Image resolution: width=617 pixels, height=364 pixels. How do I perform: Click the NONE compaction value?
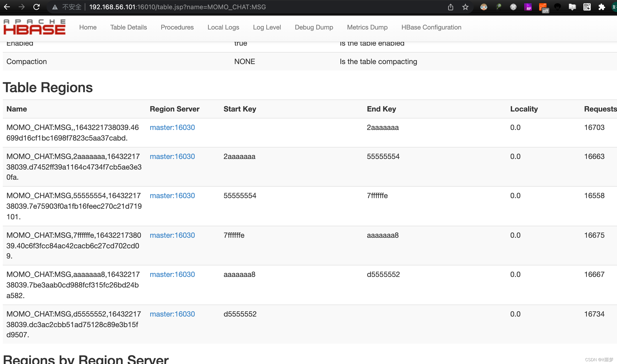(244, 61)
